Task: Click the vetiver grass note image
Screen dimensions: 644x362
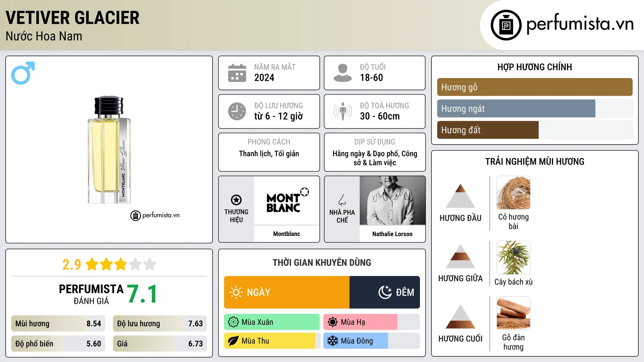Action: point(514,193)
